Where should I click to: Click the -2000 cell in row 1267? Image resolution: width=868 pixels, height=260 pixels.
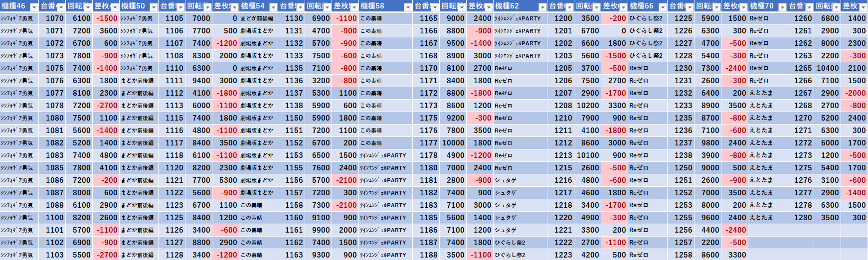pyautogui.click(x=855, y=93)
